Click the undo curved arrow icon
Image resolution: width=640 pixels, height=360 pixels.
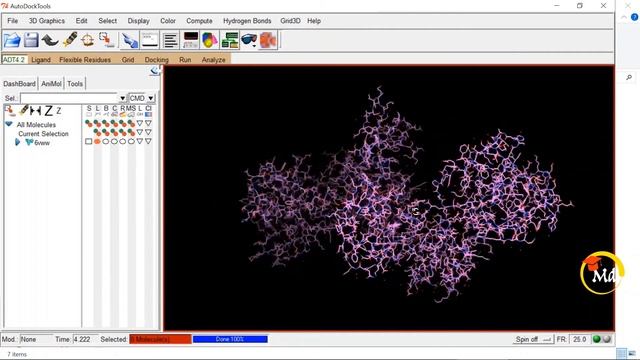click(50, 40)
